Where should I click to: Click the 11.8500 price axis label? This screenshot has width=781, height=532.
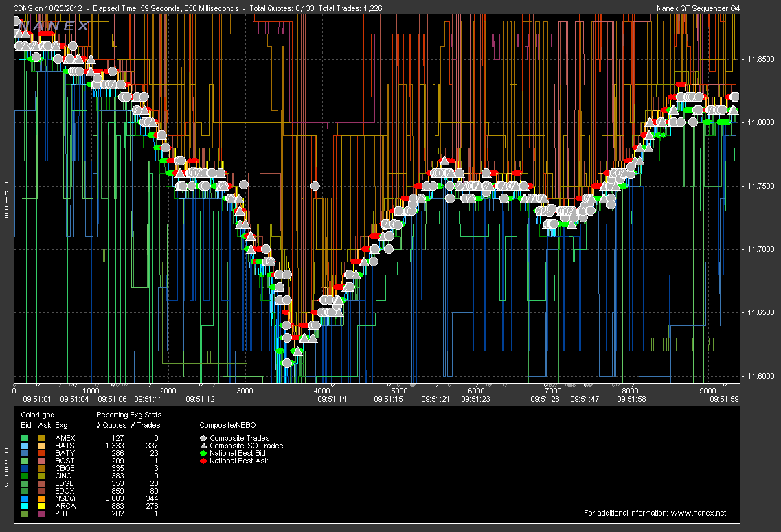(x=761, y=59)
